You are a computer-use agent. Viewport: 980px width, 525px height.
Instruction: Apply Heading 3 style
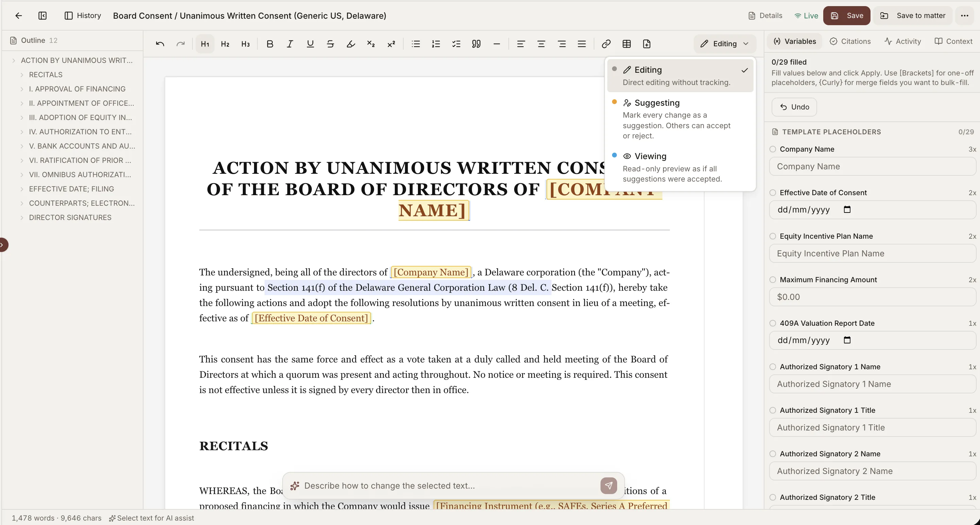coord(246,44)
